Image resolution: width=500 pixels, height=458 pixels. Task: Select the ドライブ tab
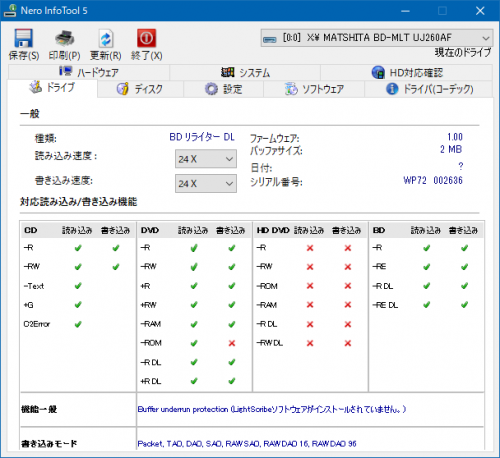[x=52, y=88]
